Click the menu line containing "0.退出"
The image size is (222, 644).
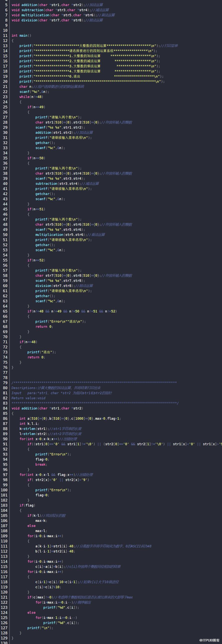tap(92, 76)
